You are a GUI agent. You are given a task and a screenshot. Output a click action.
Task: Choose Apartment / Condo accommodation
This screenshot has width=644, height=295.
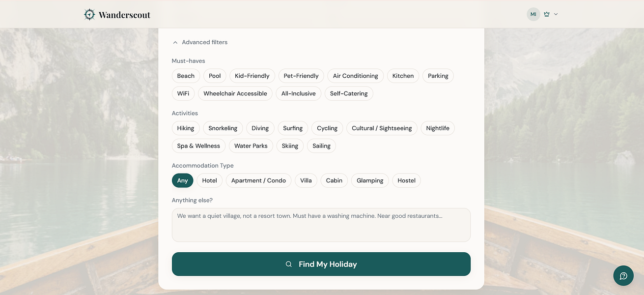pyautogui.click(x=258, y=180)
